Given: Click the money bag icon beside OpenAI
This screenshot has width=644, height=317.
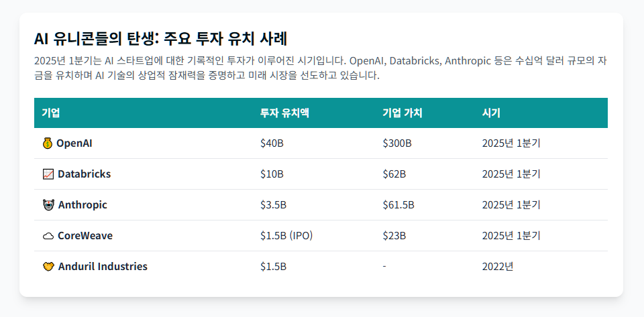Looking at the screenshot, I should pyautogui.click(x=48, y=143).
